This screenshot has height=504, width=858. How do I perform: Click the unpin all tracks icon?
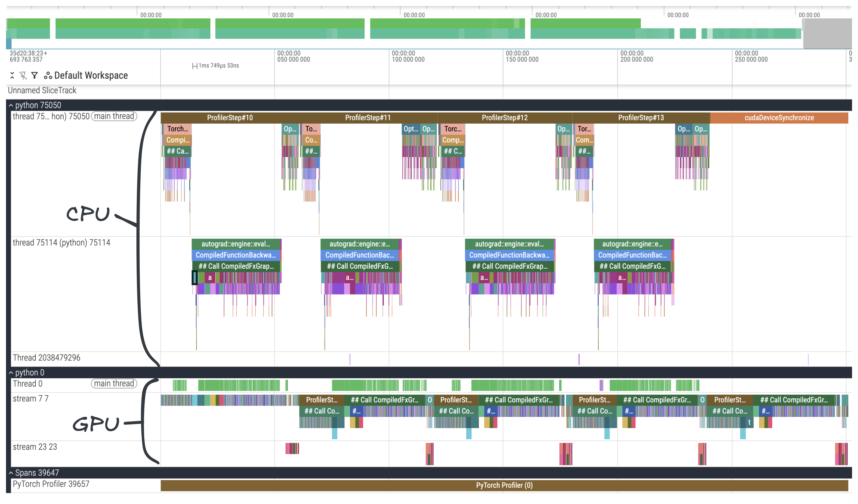point(23,75)
